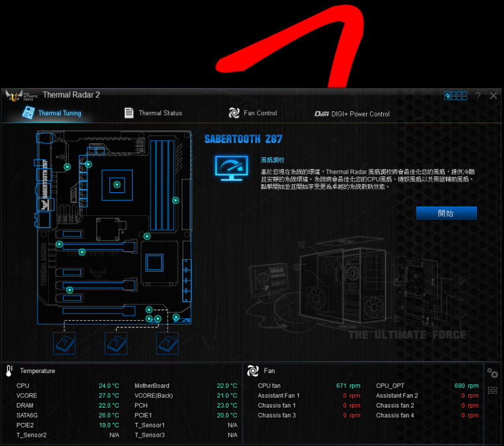Open help with the question mark icon
The width and height of the screenshot is (504, 446).
[478, 95]
